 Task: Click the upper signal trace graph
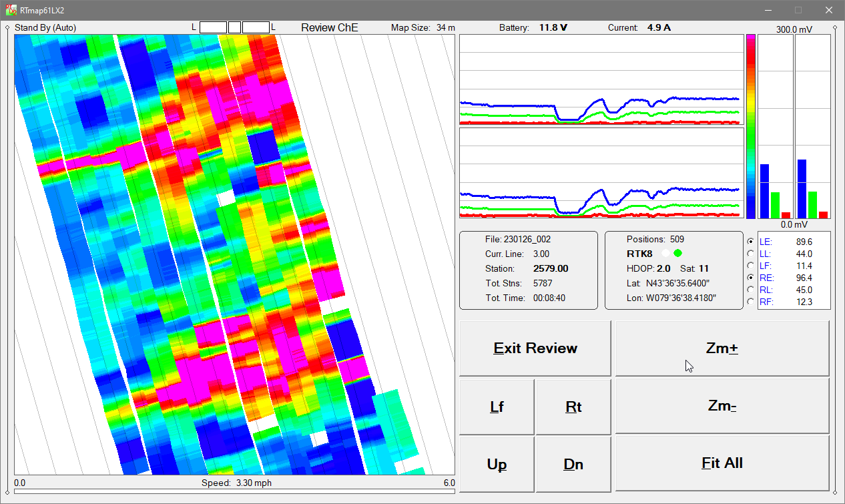(601, 79)
